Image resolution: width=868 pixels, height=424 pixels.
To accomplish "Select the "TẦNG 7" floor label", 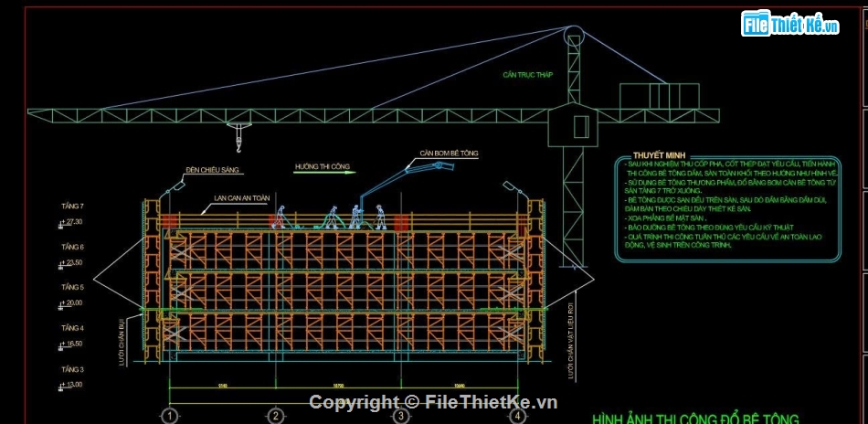I will [x=72, y=207].
